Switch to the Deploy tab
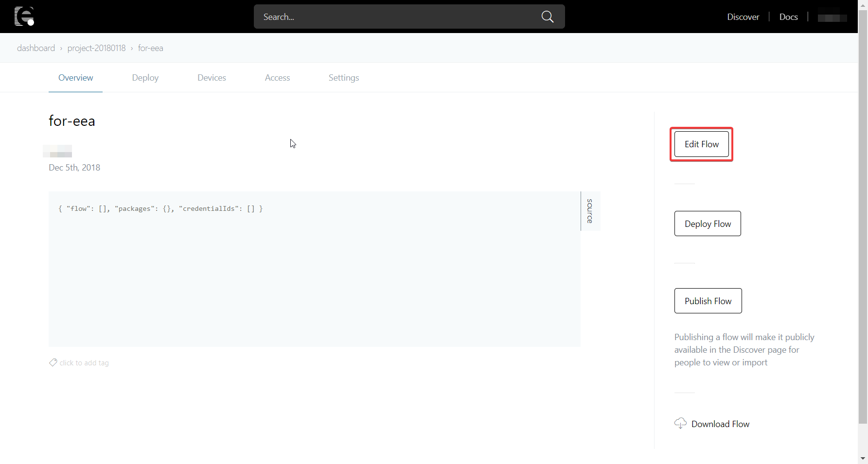The width and height of the screenshot is (868, 464). (x=145, y=78)
